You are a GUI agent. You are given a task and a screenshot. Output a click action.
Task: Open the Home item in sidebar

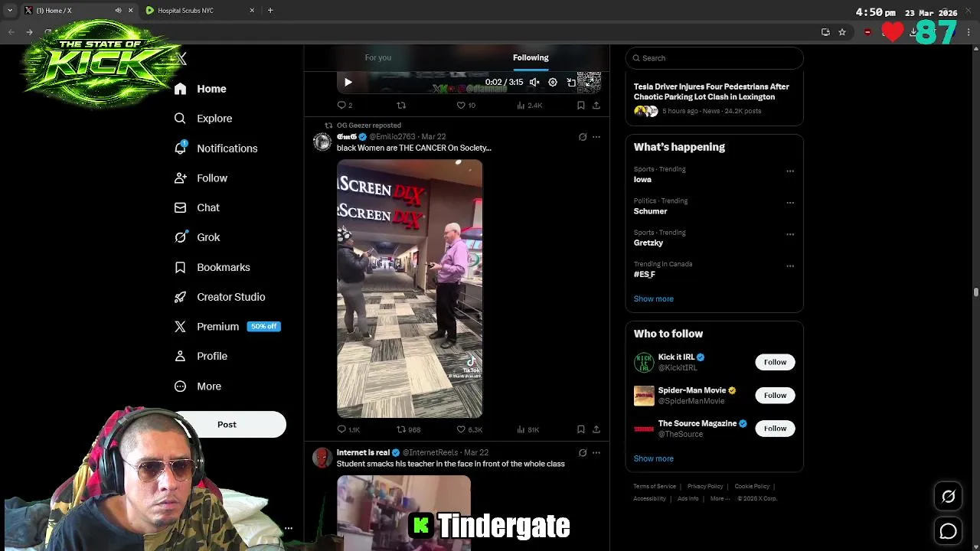tap(200, 89)
